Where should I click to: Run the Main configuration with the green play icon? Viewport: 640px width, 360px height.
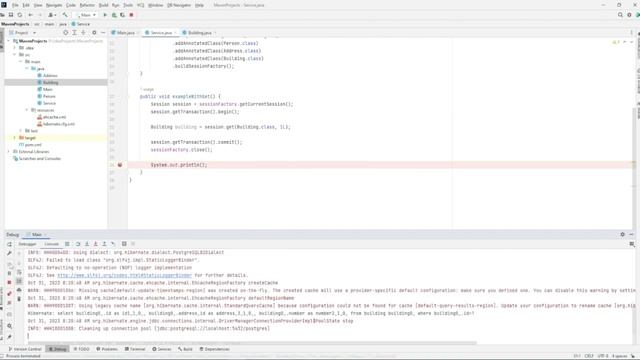coord(105,15)
